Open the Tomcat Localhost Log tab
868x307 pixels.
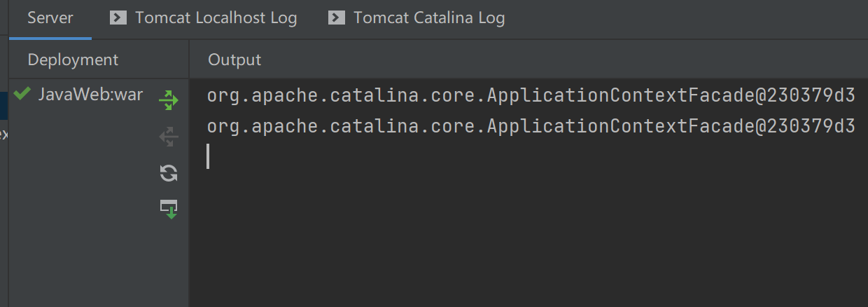coord(204,18)
